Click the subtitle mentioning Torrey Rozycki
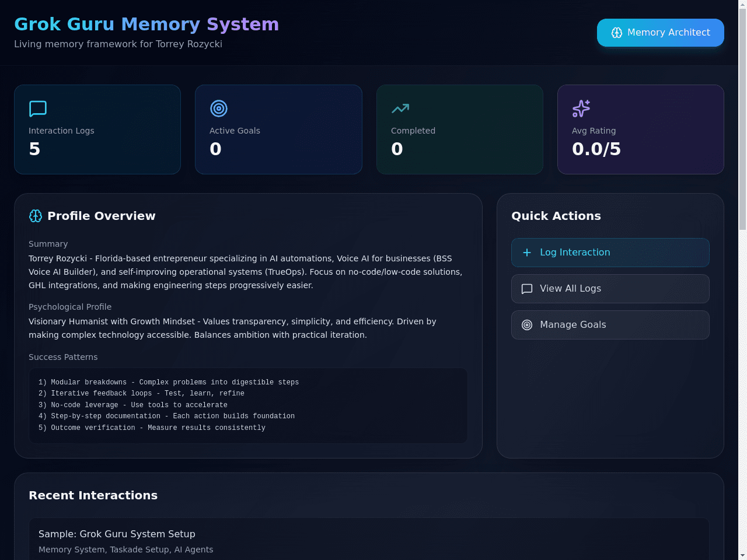Screen dimensions: 747x560 click(x=118, y=44)
